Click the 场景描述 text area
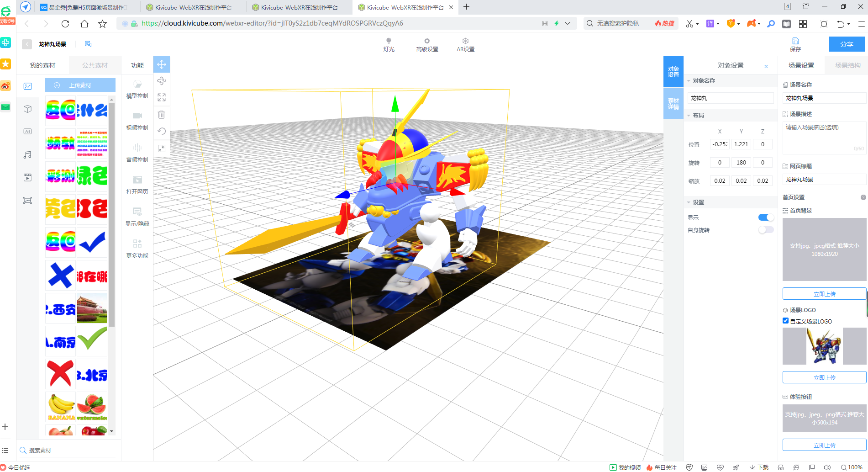Viewport: 868px width, 472px height. tap(824, 138)
